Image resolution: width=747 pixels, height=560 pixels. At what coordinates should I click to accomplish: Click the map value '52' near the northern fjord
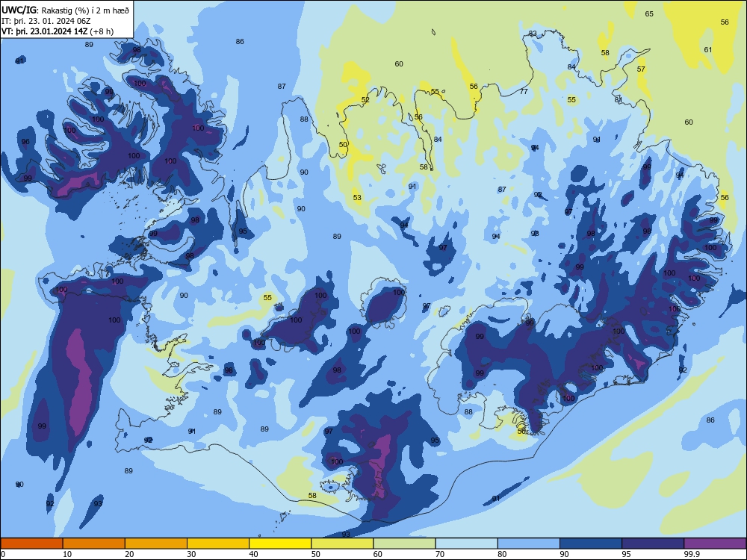365,99
